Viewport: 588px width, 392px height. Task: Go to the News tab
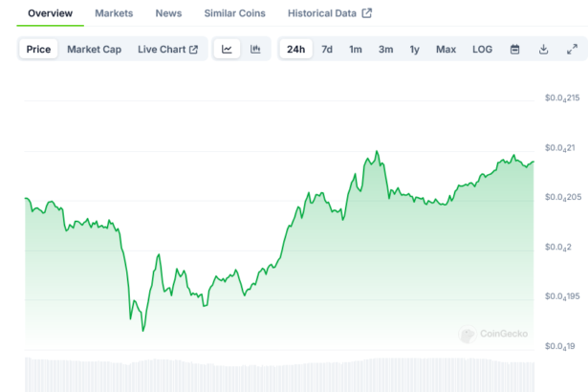point(168,13)
